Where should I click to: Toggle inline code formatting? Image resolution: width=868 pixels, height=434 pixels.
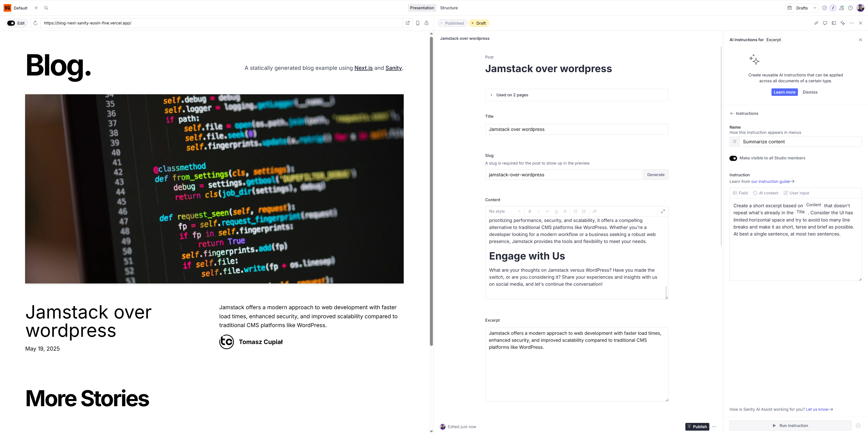(547, 211)
